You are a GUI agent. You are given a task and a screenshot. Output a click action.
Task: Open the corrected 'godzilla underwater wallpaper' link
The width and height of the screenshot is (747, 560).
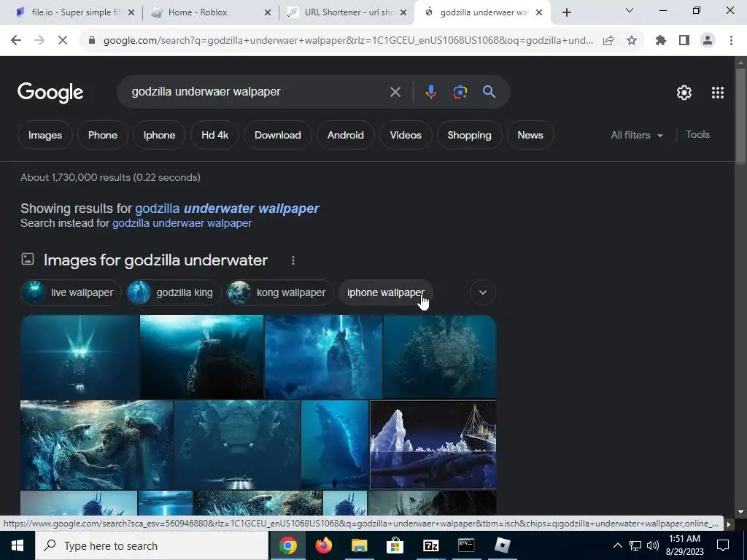tap(227, 209)
